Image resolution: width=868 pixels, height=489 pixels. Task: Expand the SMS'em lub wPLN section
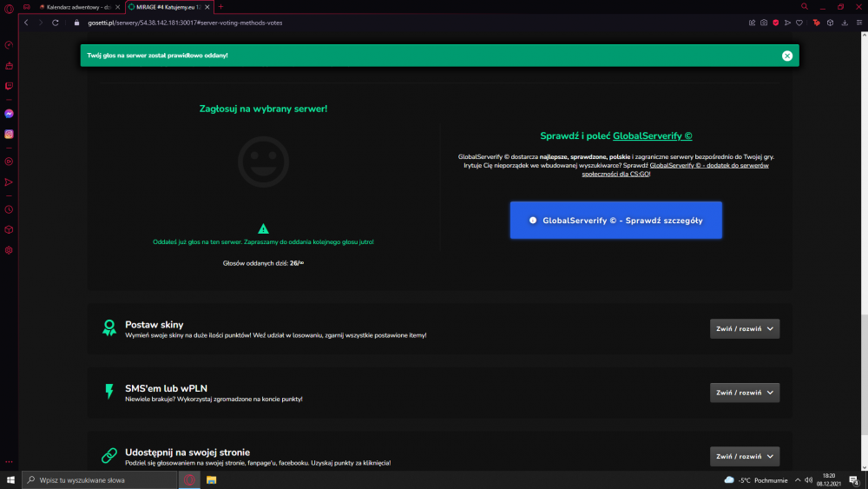745,393
